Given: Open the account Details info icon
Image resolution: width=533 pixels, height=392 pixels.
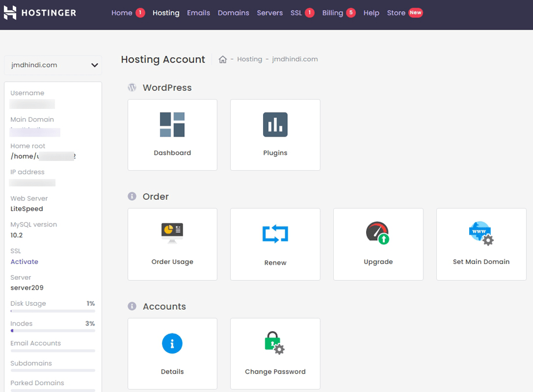Looking at the screenshot, I should [172, 343].
